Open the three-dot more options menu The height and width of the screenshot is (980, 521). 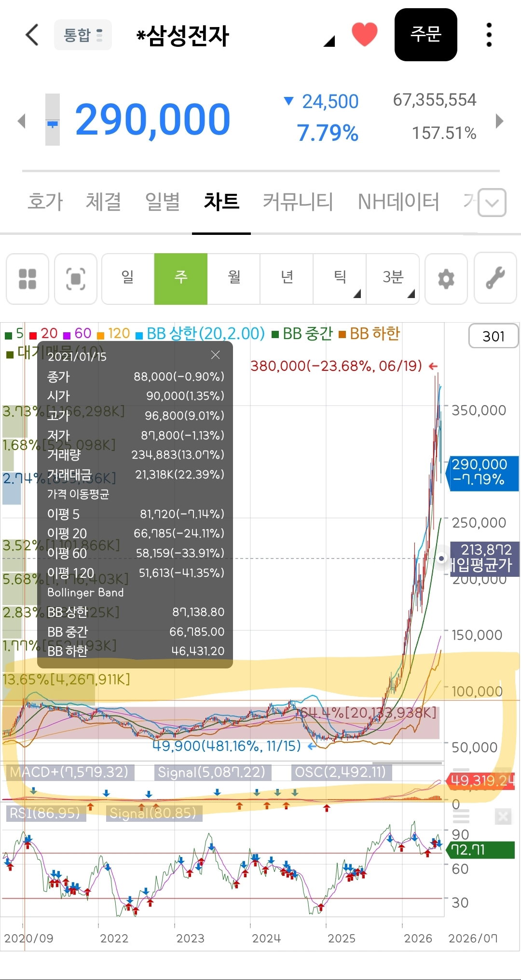[489, 35]
